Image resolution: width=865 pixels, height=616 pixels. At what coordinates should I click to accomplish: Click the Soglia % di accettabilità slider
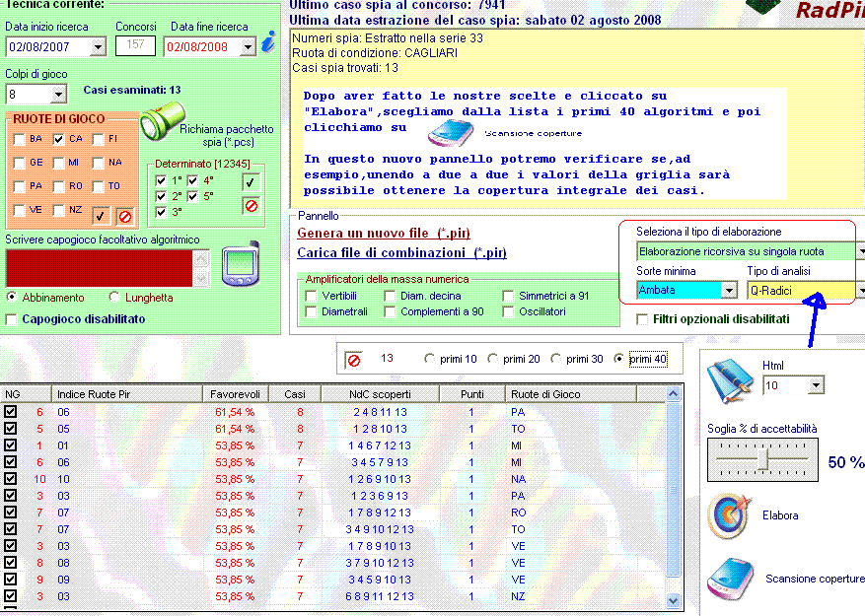(x=765, y=459)
